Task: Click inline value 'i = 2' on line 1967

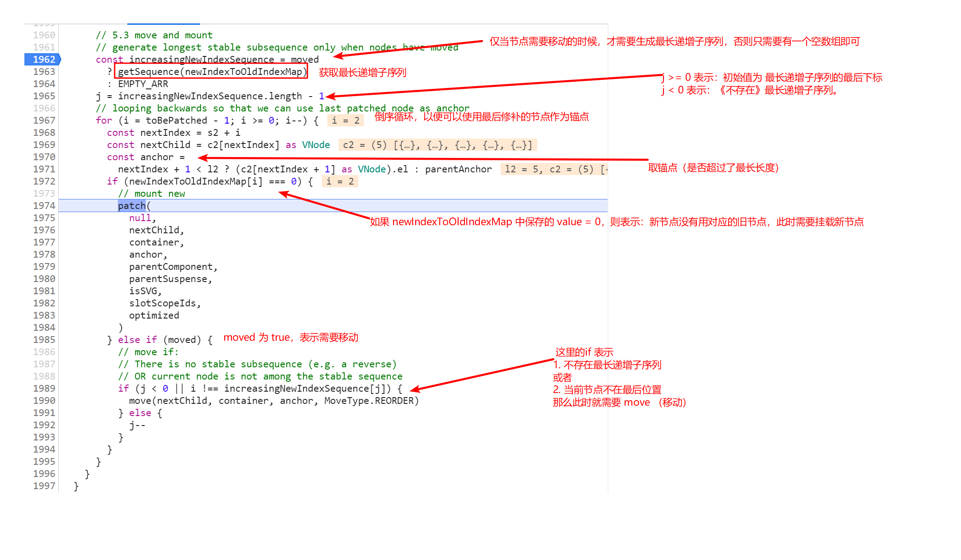Action: coord(345,120)
